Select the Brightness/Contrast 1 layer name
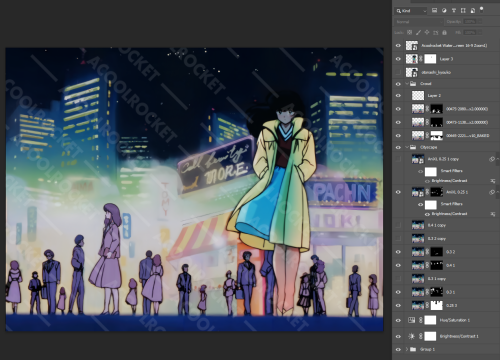This screenshot has height=360, width=500. (459, 336)
